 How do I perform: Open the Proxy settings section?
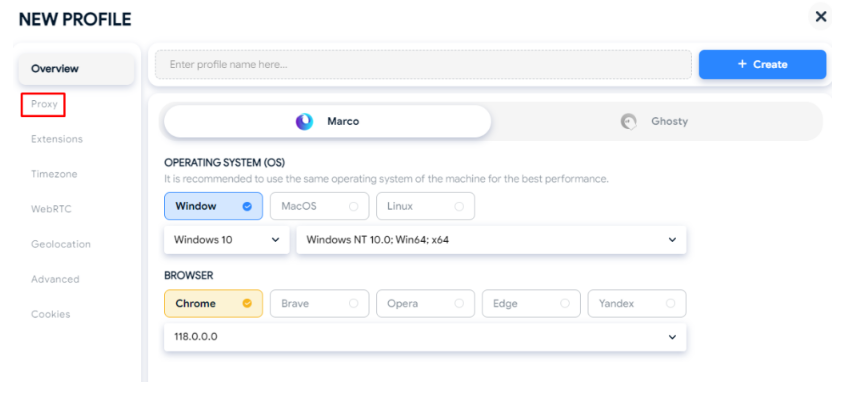[44, 104]
